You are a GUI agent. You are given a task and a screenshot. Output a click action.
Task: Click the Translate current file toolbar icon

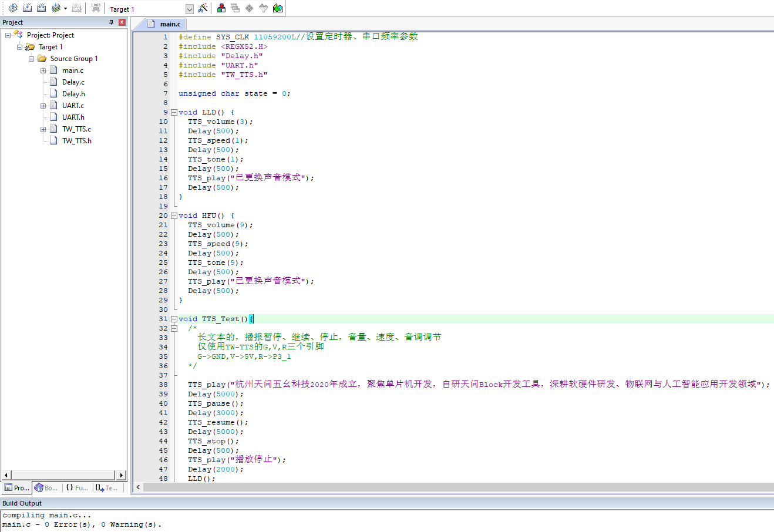[x=12, y=8]
